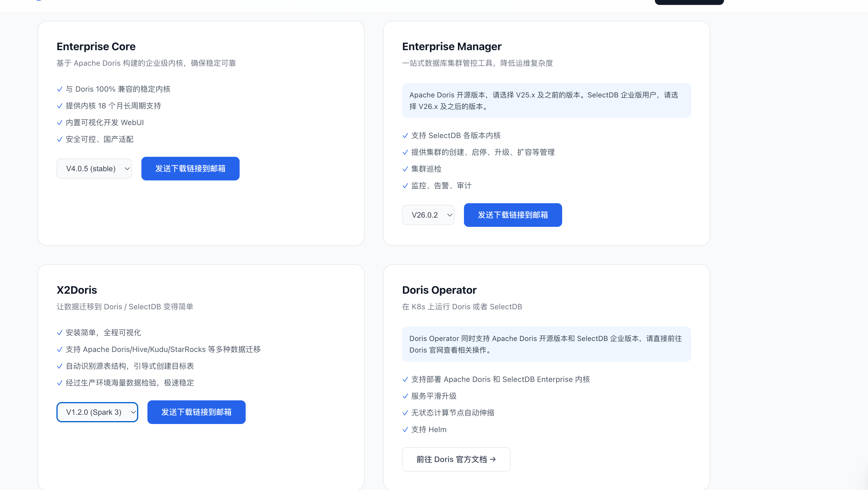
Task: Go to the Doris official documentation
Action: pyautogui.click(x=456, y=459)
